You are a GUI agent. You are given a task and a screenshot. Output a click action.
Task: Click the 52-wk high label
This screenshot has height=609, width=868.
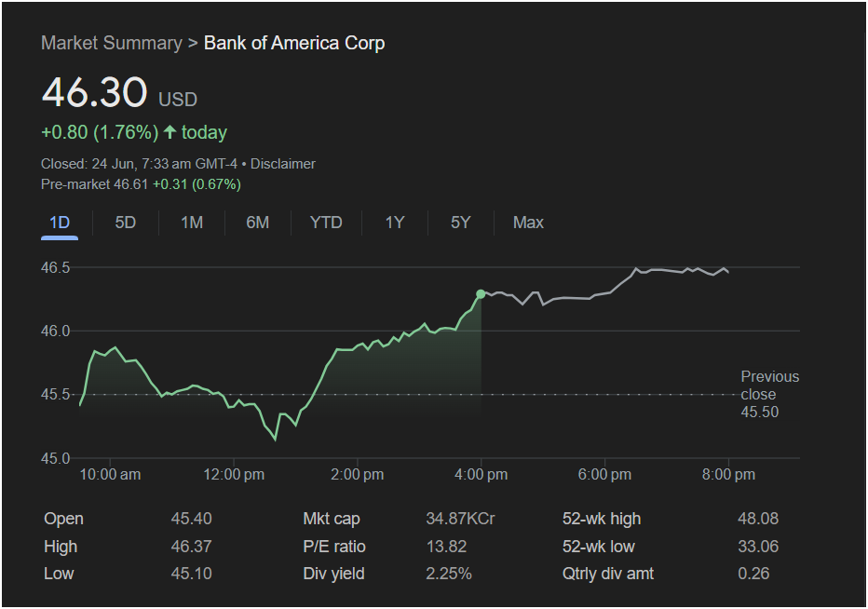pyautogui.click(x=602, y=519)
